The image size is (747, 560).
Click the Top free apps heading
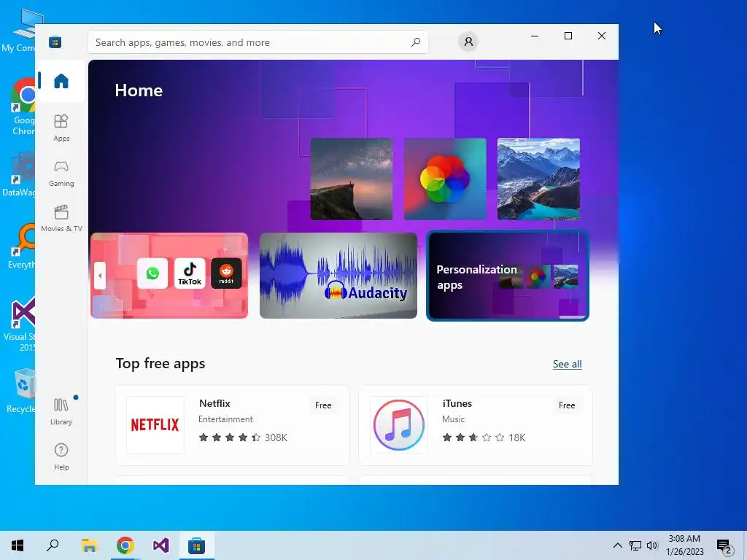(160, 363)
